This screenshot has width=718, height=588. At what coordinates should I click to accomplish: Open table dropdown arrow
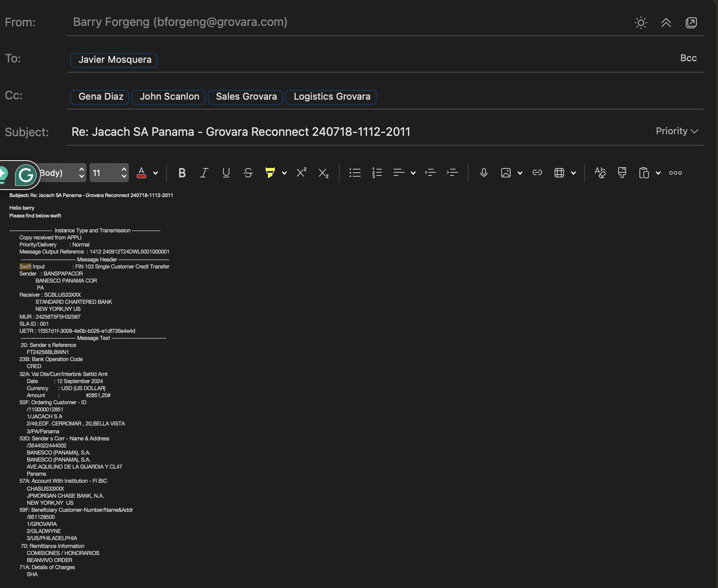573,173
